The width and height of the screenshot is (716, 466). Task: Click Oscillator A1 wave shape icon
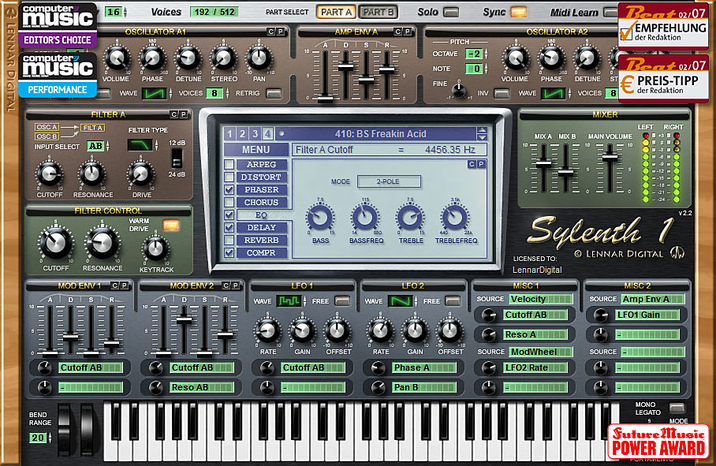(155, 93)
